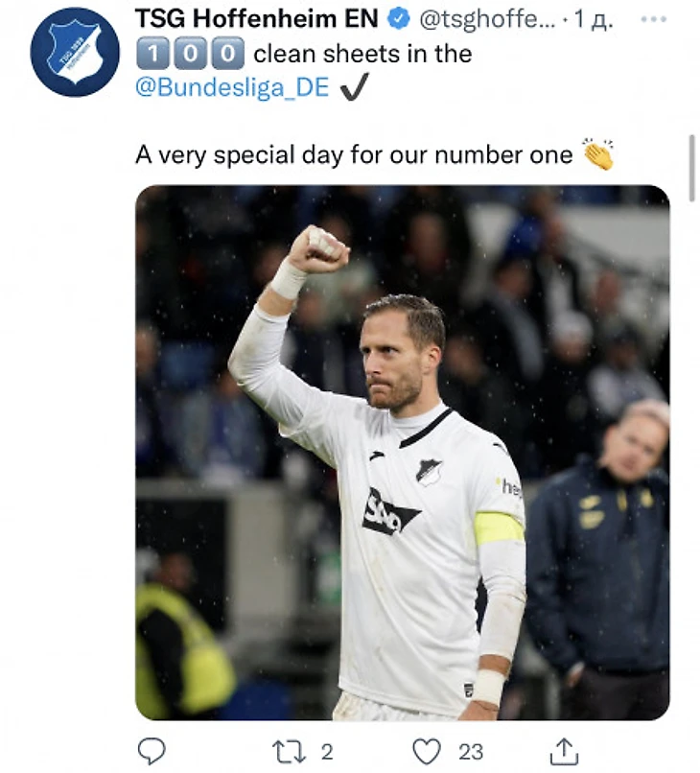Viewport: 700px width, 773px height.
Task: Like the tweet with heart icon
Action: [427, 752]
